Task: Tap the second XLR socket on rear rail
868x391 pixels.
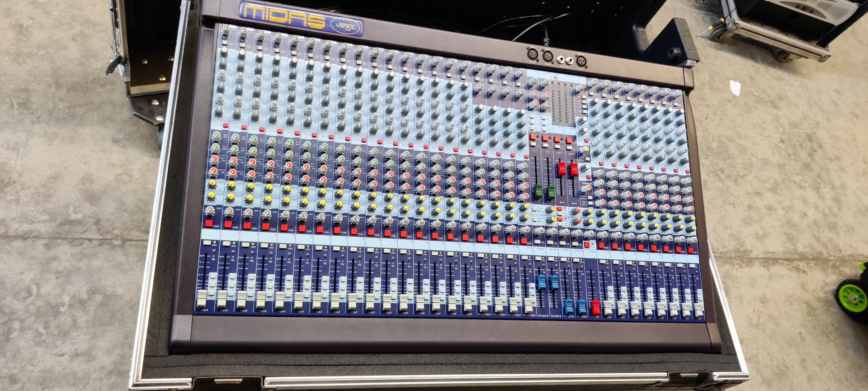Action: (x=547, y=56)
